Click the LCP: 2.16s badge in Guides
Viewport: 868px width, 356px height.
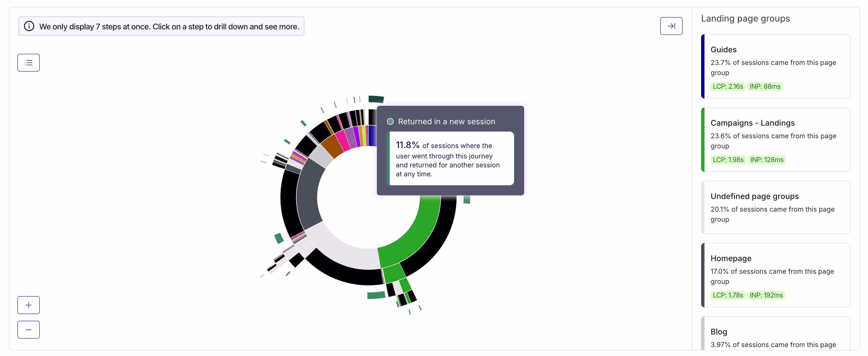(727, 86)
